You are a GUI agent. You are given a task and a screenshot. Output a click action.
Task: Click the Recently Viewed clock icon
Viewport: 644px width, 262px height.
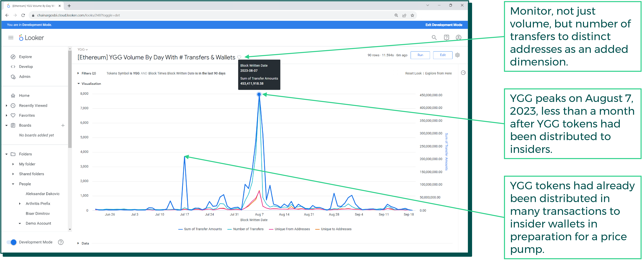[x=13, y=106]
